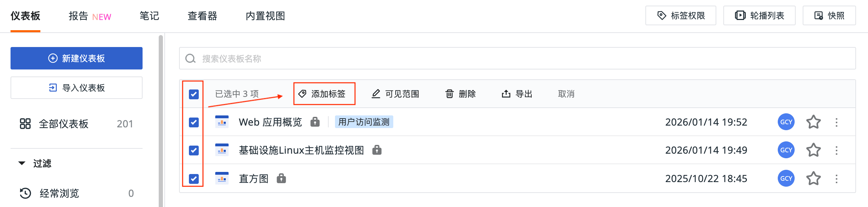Click the 新建仪表板 button
868x207 pixels.
pos(77,58)
